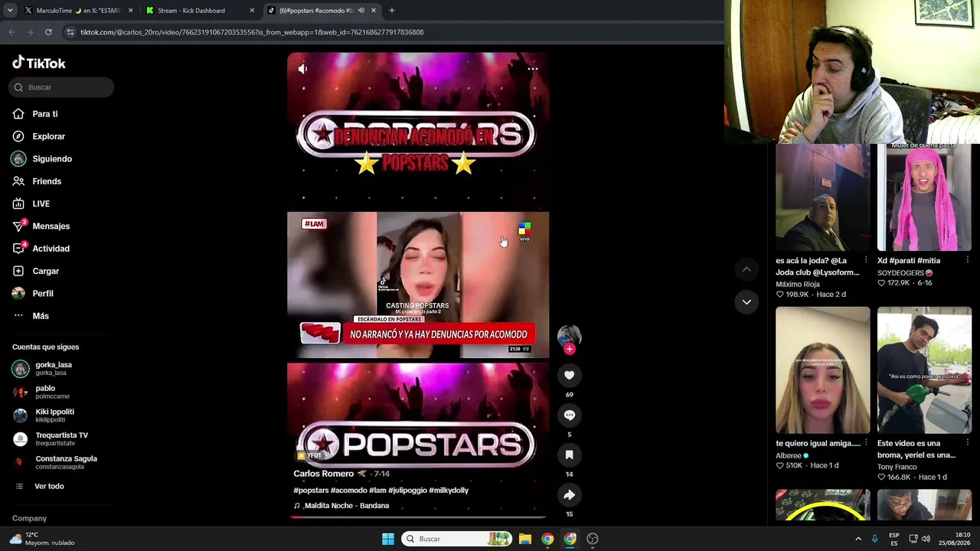This screenshot has height=551, width=980.
Task: Open options for 'Xd #parati #mitia' video
Action: coord(967,260)
